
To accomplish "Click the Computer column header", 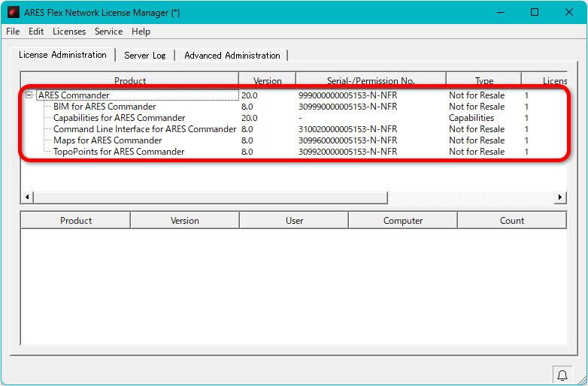I will click(x=403, y=221).
